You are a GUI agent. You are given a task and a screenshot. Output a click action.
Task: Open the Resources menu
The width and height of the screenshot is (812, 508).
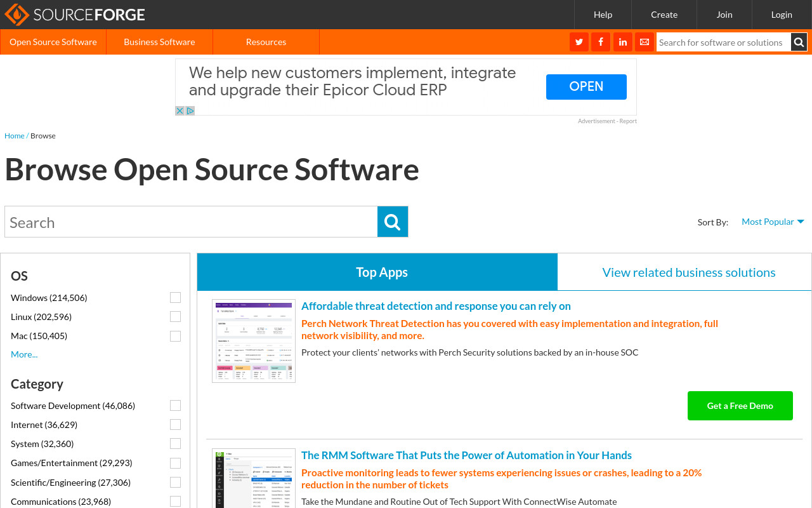coord(266,42)
